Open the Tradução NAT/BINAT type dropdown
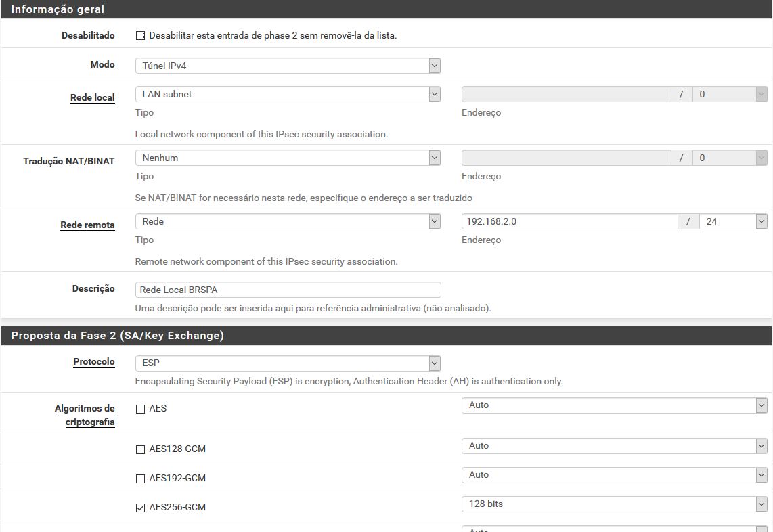Screen dimensions: 773x532 (x=288, y=158)
